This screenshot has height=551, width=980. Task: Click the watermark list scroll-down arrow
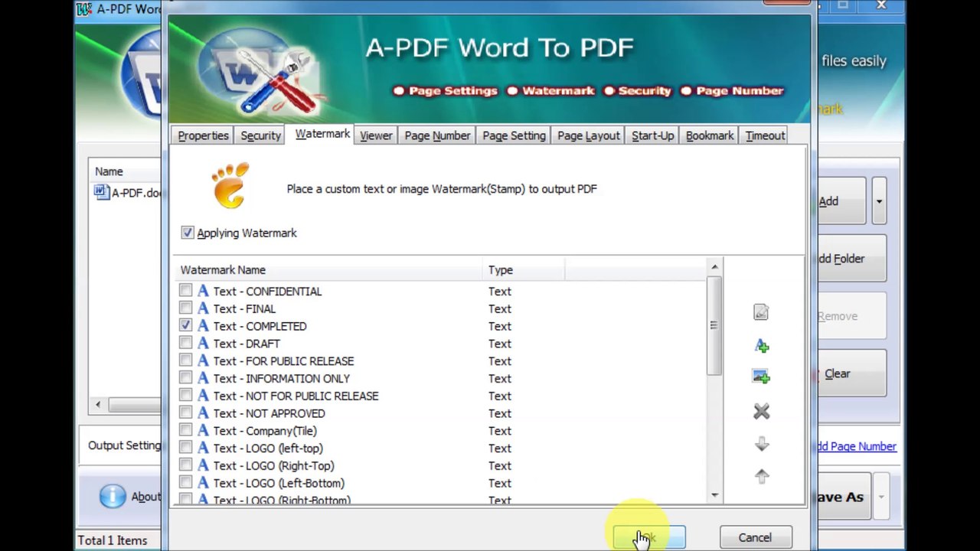714,496
